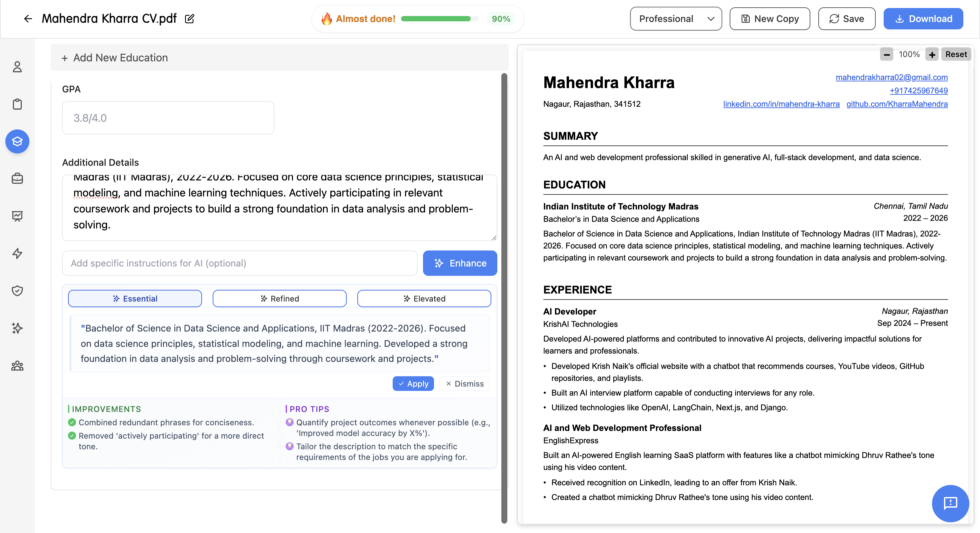
Task: Click the GPA input field
Action: [168, 118]
